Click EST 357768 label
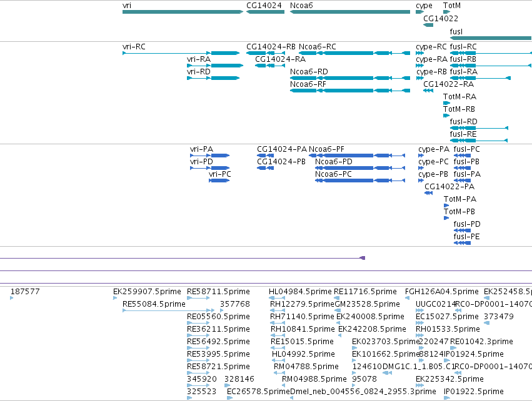Image resolution: width=532 pixels, height=401 pixels. [235, 304]
